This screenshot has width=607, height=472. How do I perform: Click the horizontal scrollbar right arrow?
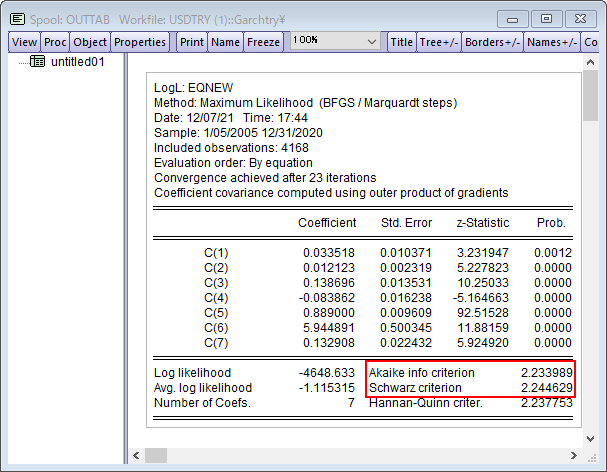point(574,456)
